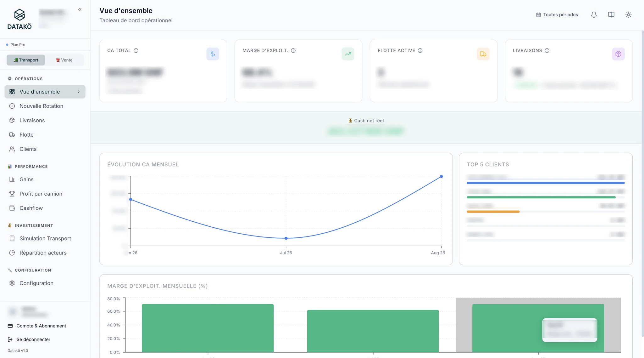Click the blue top client progress bar
Viewport: 644px width, 358px height.
tap(546, 183)
